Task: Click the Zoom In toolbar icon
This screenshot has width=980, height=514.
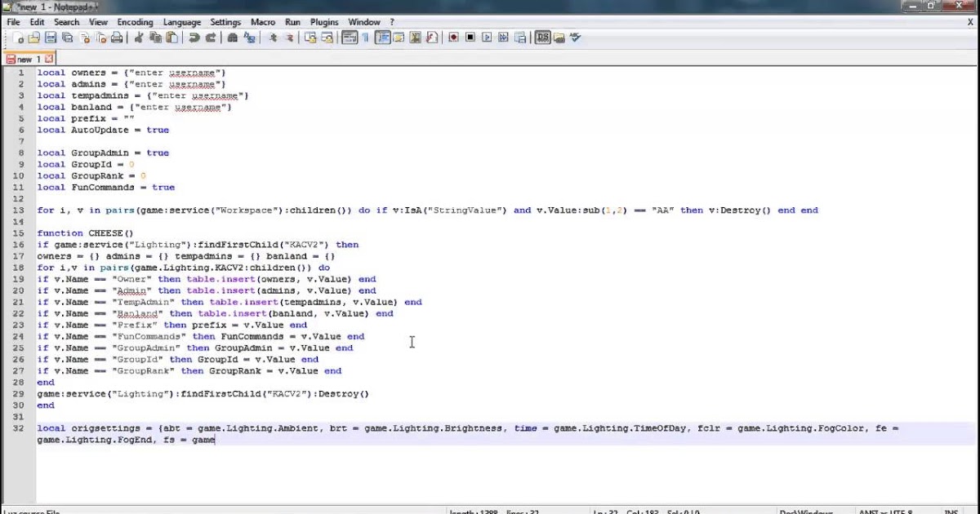Action: click(x=273, y=37)
